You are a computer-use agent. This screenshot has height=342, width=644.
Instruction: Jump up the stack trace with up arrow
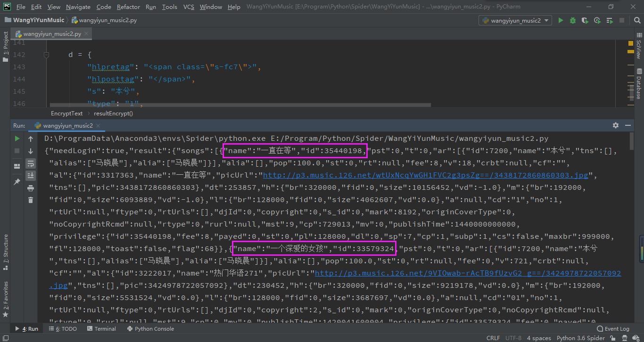pos(31,138)
